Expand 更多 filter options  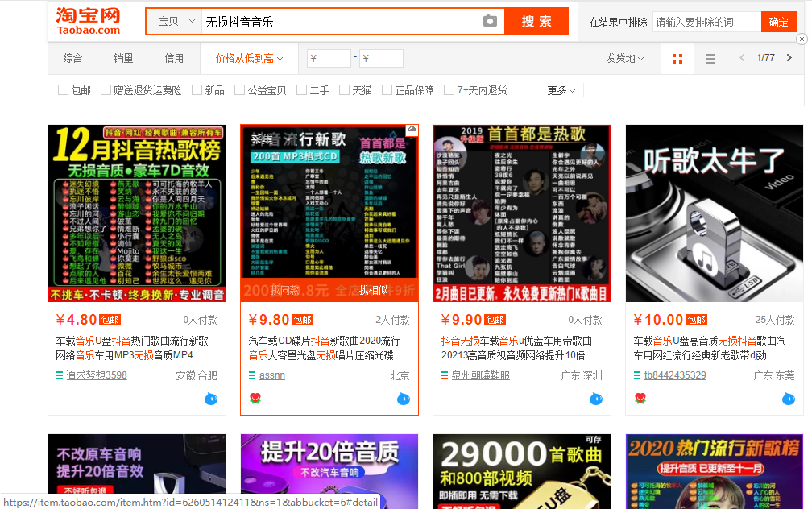[x=561, y=91]
